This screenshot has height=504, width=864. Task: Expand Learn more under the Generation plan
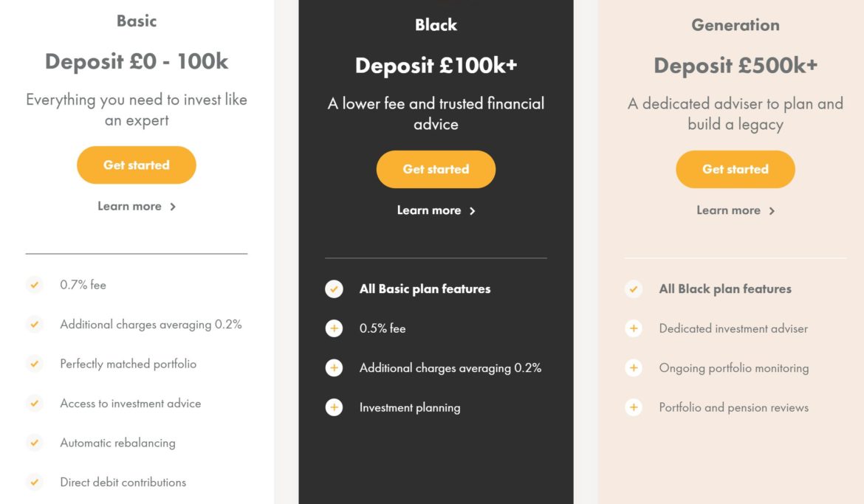pyautogui.click(x=735, y=210)
